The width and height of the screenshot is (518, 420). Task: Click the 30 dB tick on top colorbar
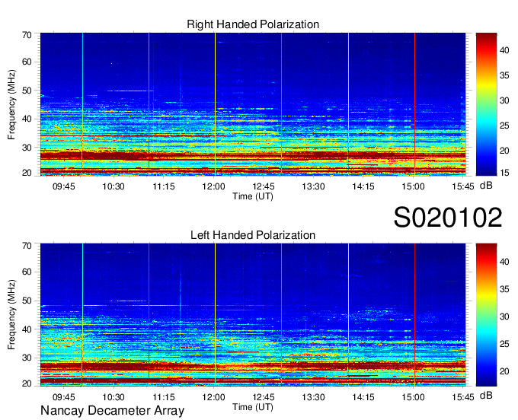[504, 100]
